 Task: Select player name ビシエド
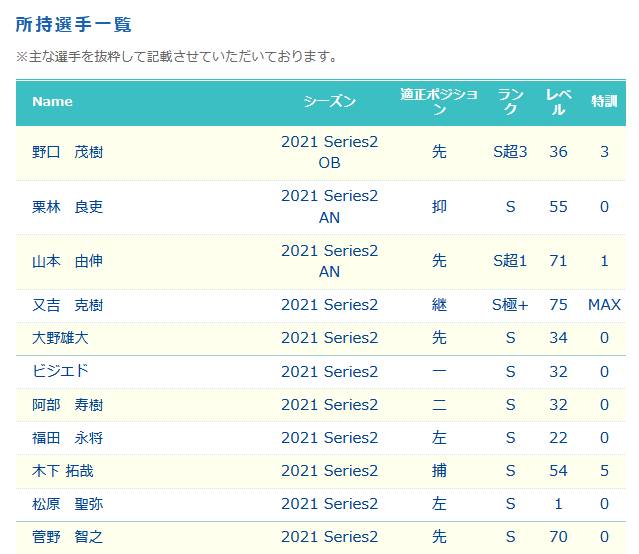point(60,371)
